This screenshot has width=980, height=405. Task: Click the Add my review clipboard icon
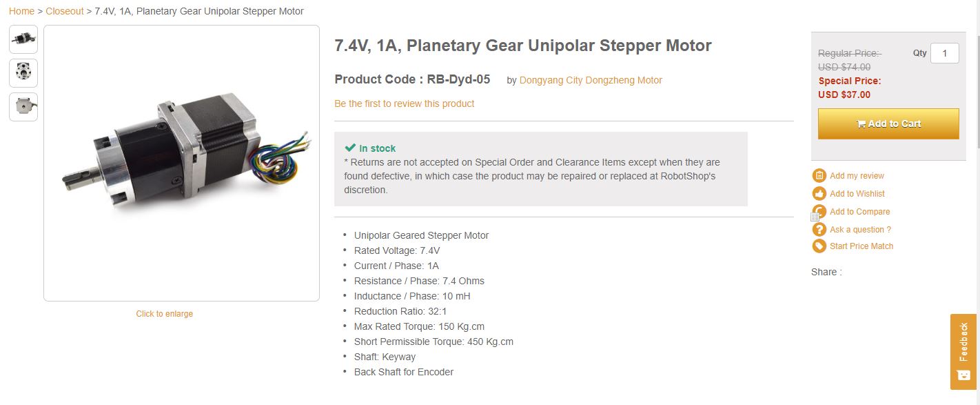[x=819, y=176]
